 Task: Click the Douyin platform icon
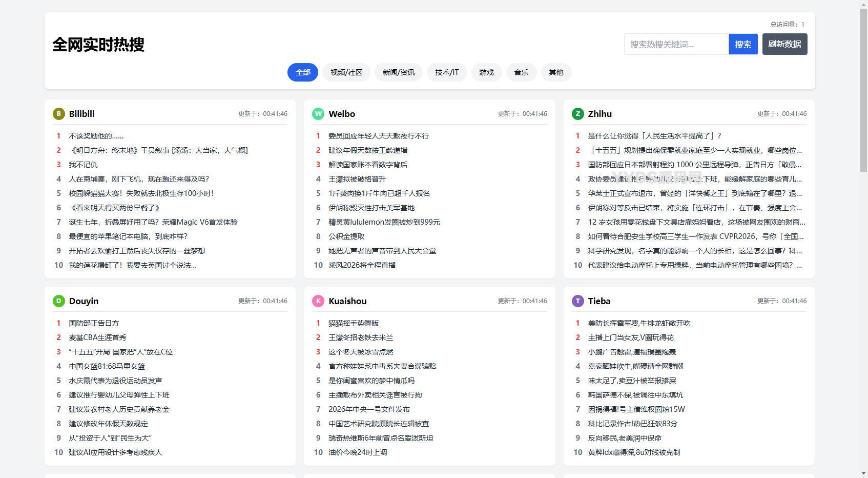pyautogui.click(x=58, y=301)
